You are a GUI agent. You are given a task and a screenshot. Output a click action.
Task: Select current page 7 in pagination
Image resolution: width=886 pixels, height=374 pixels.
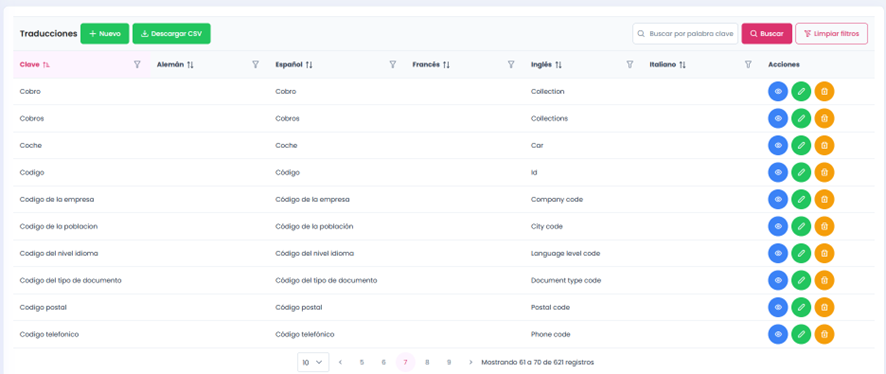pyautogui.click(x=405, y=362)
